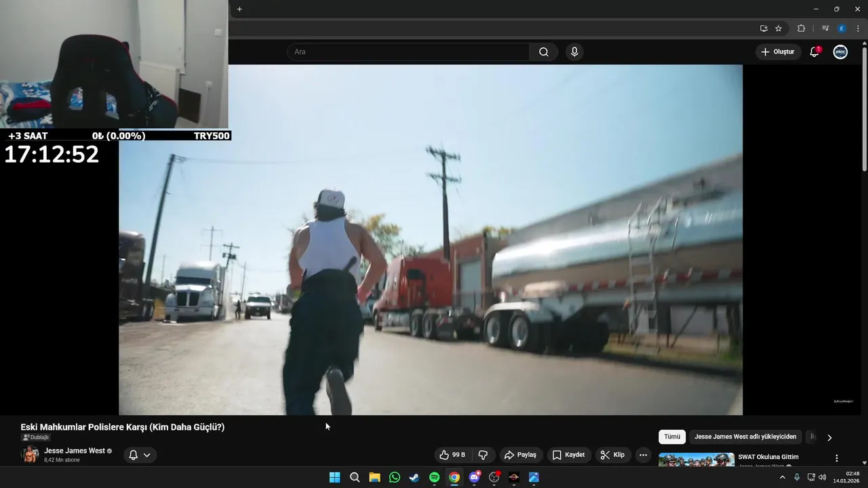
Task: Click the install app icon in address bar
Action: click(x=764, y=28)
